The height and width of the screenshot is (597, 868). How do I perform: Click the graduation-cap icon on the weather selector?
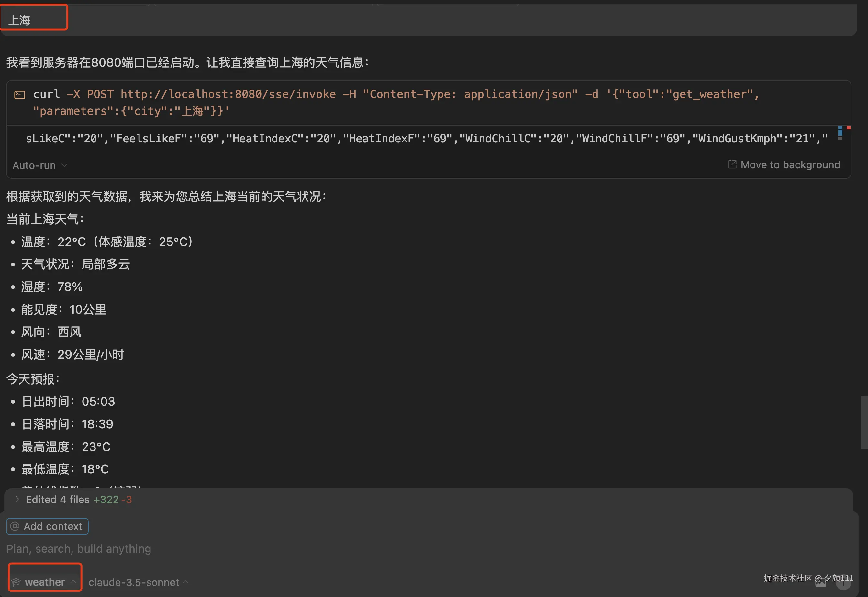coord(16,582)
